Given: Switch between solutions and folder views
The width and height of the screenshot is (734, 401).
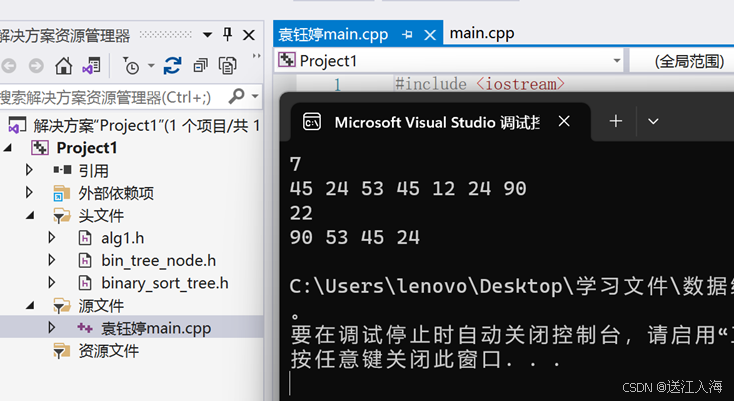Looking at the screenshot, I should (x=92, y=66).
